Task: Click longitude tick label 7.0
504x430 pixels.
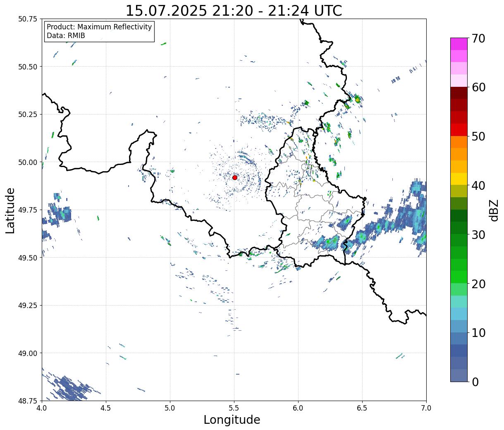Action: tap(426, 408)
